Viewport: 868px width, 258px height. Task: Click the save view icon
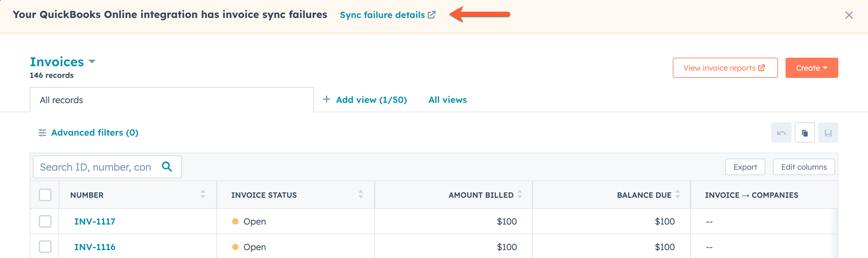828,132
